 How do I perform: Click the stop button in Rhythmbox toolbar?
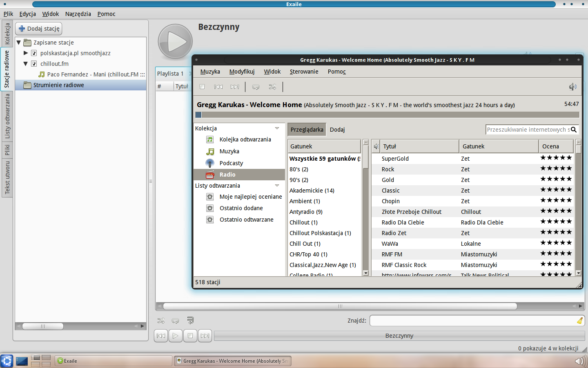[x=202, y=87]
